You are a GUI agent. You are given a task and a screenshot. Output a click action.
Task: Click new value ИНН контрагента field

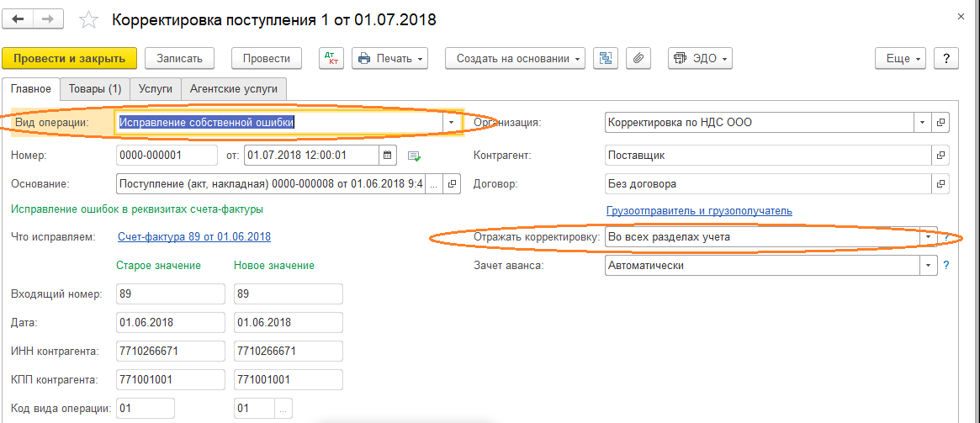(x=289, y=351)
